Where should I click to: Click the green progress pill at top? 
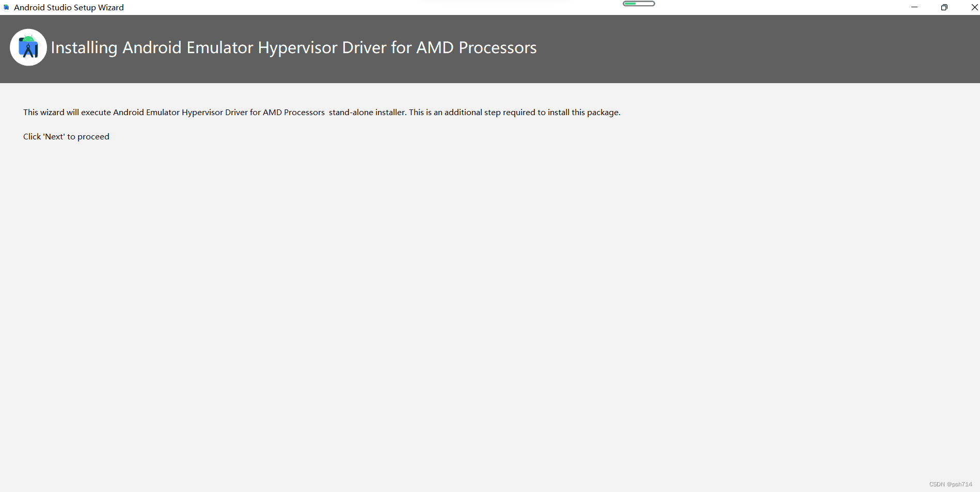click(x=639, y=4)
